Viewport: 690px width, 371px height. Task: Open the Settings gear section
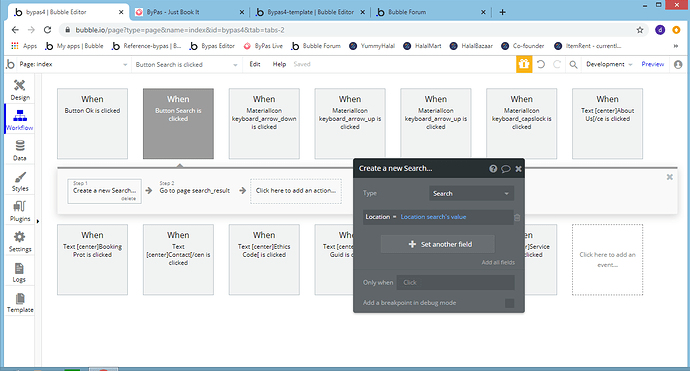(x=20, y=242)
